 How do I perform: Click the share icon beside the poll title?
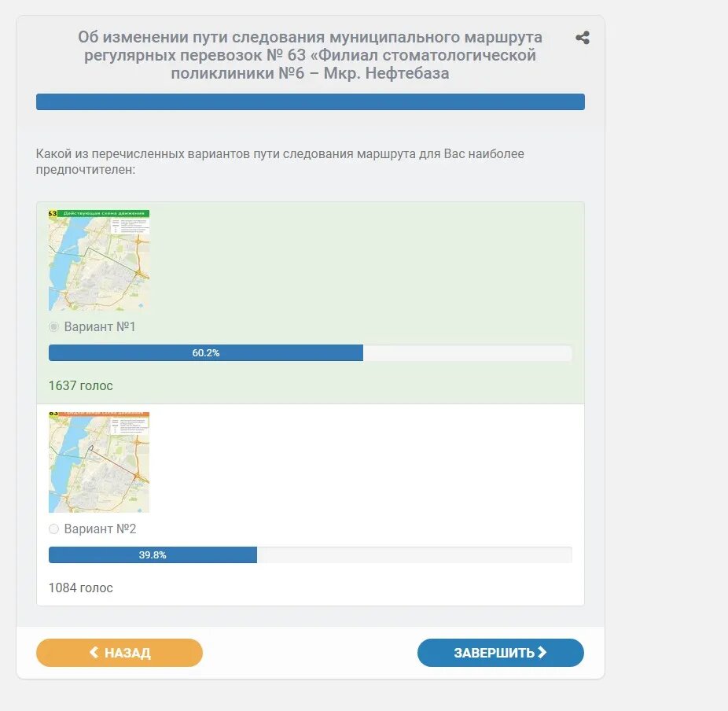click(x=583, y=38)
